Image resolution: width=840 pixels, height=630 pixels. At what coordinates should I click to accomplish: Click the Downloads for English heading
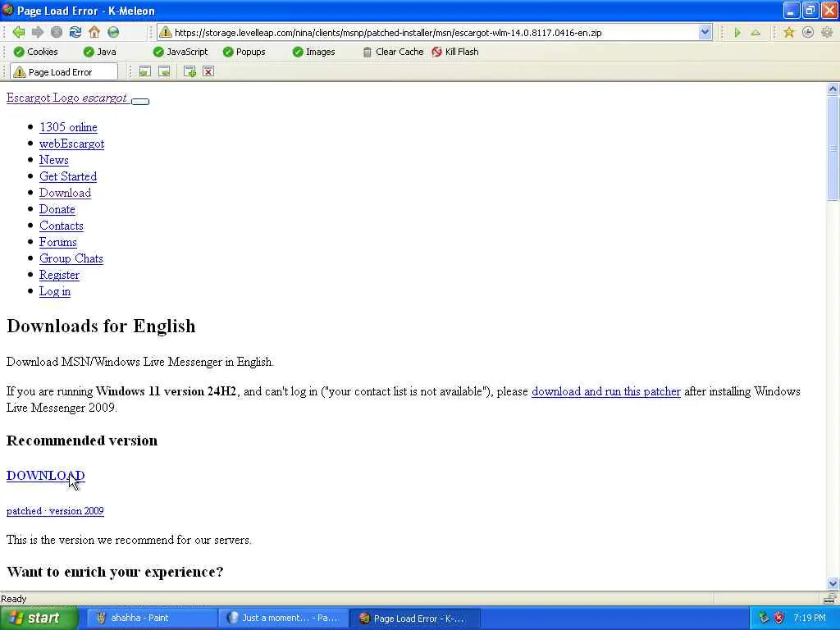tap(101, 326)
